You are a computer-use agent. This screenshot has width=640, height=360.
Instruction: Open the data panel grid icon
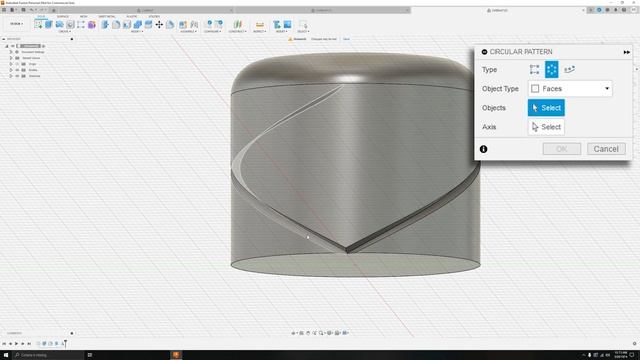click(x=4, y=10)
